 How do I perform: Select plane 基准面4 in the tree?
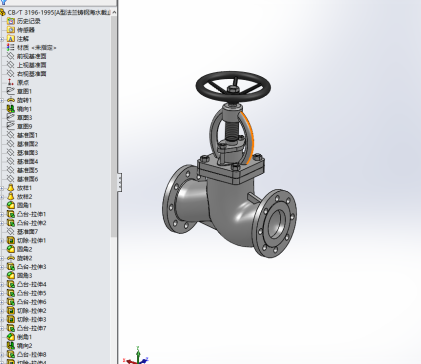(x=27, y=161)
